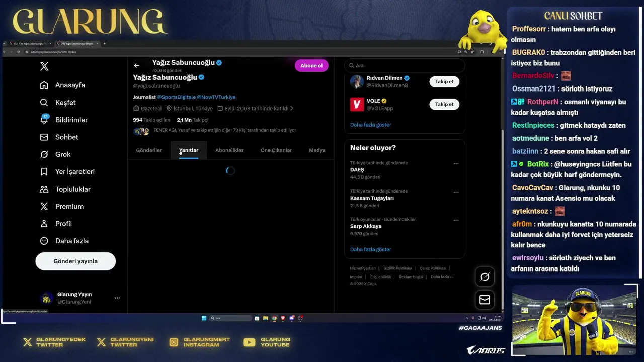Open the Grok sidebar icon

[x=44, y=154]
